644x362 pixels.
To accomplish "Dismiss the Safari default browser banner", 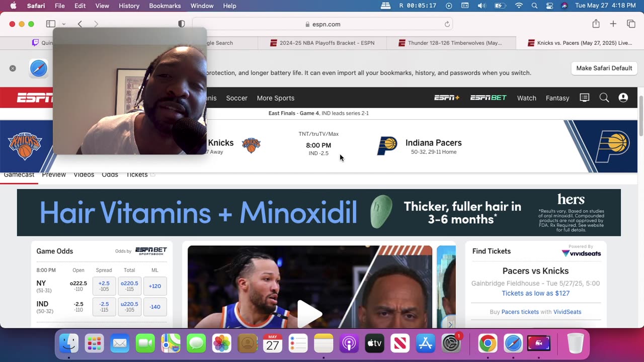I will [x=13, y=68].
